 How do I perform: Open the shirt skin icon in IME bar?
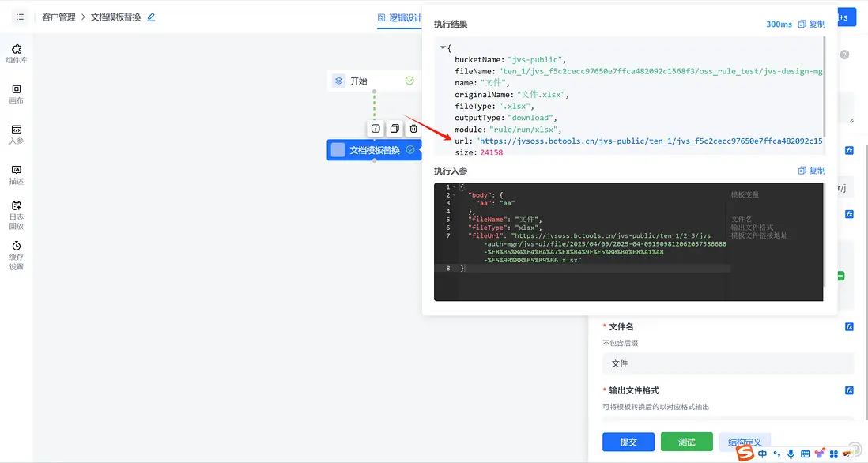point(819,453)
